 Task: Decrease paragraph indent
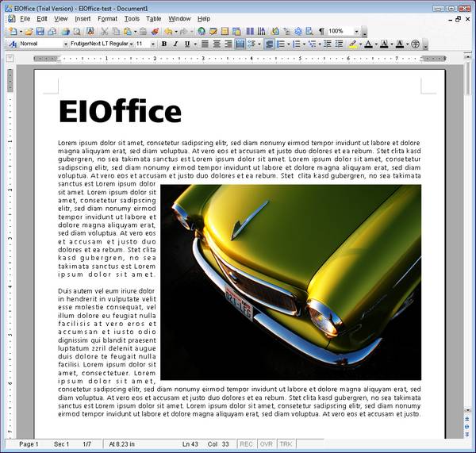click(327, 44)
